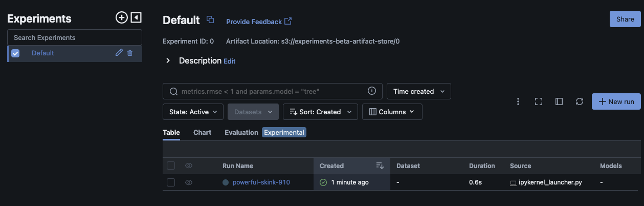Check the powerful-skink-910 run checkbox
644x206 pixels.
tap(171, 182)
